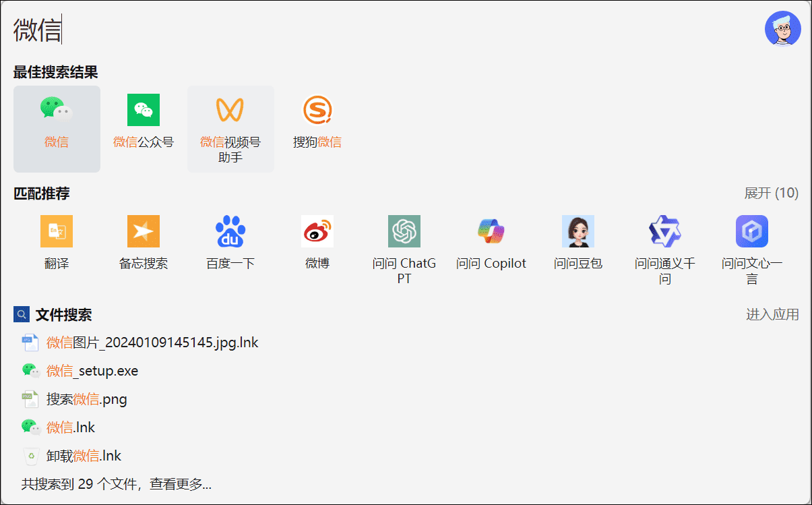Click user avatar in top right
This screenshot has height=505, width=812.
point(782,28)
